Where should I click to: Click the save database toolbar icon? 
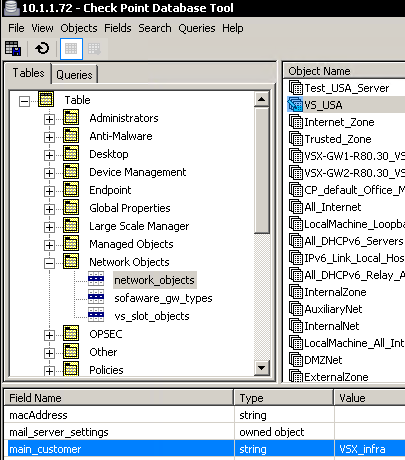pos(13,49)
